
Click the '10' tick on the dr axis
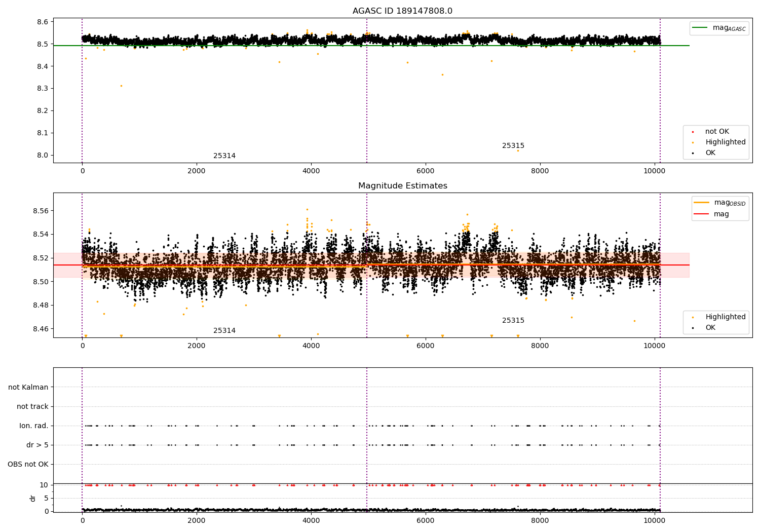coord(44,485)
